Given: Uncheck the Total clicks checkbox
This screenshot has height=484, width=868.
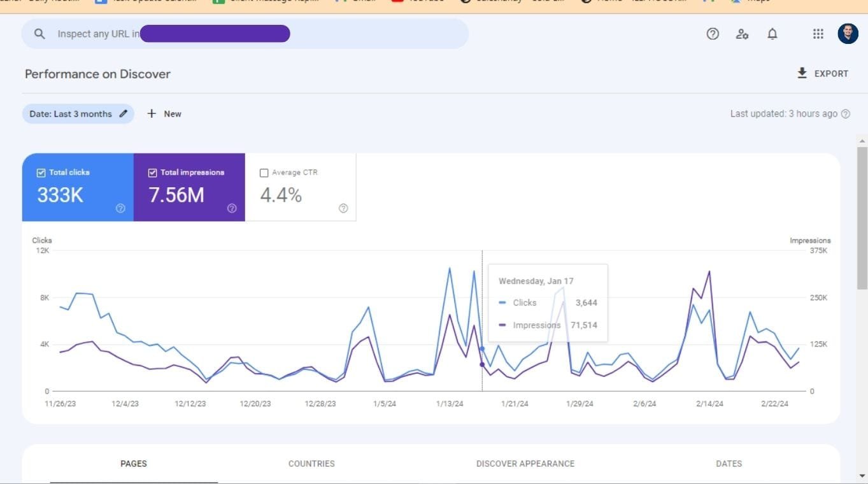Looking at the screenshot, I should coord(41,172).
